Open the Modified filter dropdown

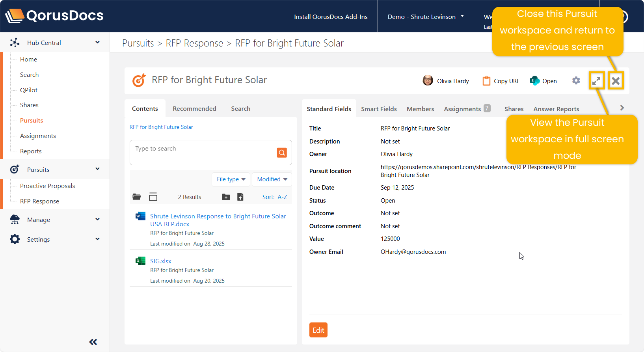272,179
